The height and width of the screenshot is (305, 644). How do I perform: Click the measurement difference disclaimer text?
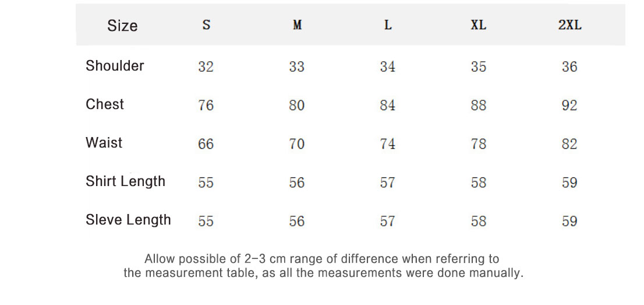coord(323,265)
